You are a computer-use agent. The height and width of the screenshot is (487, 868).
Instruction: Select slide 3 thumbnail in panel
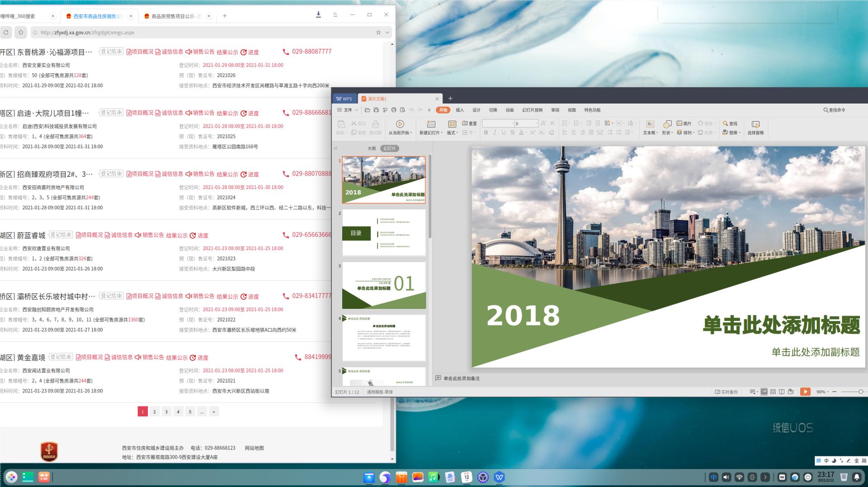point(384,285)
